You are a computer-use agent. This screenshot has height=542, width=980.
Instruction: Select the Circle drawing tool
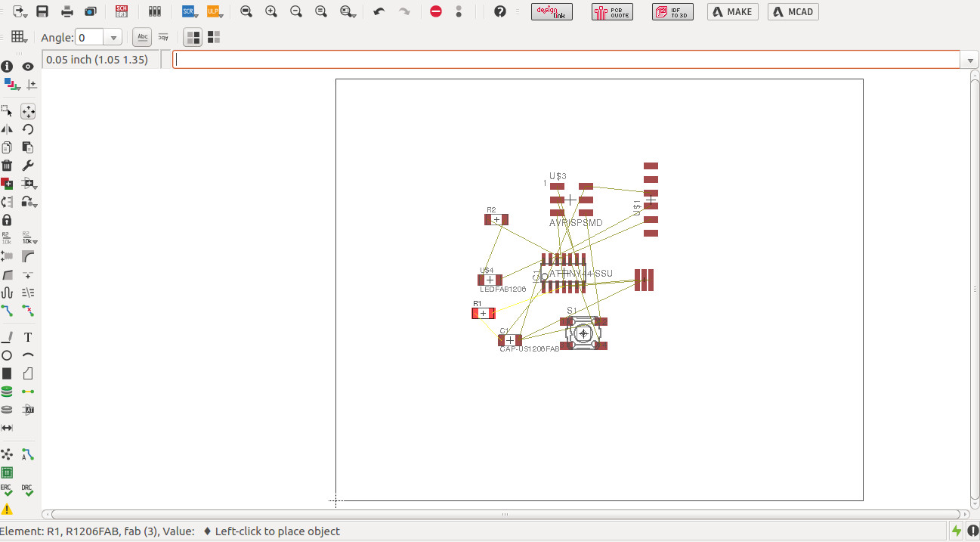coord(7,355)
